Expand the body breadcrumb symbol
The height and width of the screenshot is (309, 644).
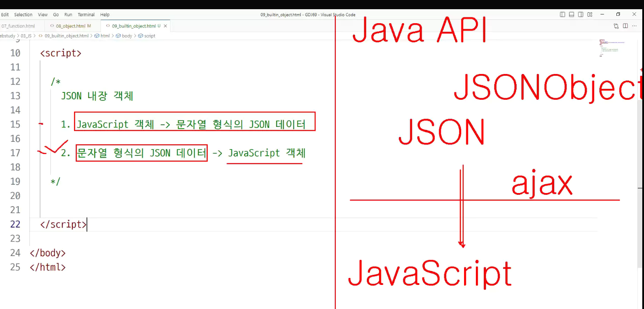pos(127,36)
